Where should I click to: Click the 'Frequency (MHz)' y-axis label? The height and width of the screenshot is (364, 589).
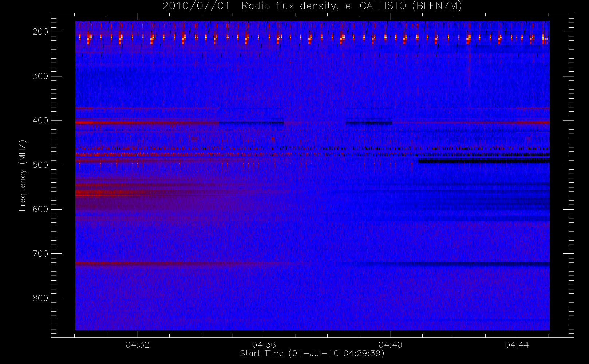(x=23, y=175)
